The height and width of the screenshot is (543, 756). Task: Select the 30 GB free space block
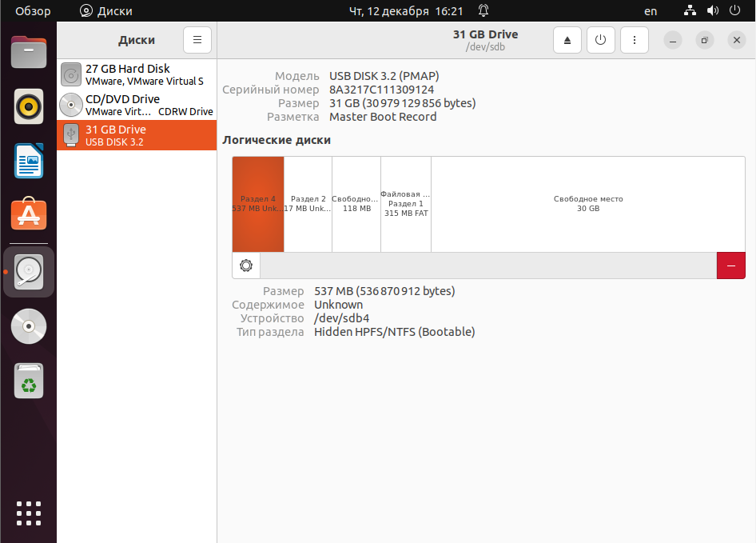tap(588, 204)
